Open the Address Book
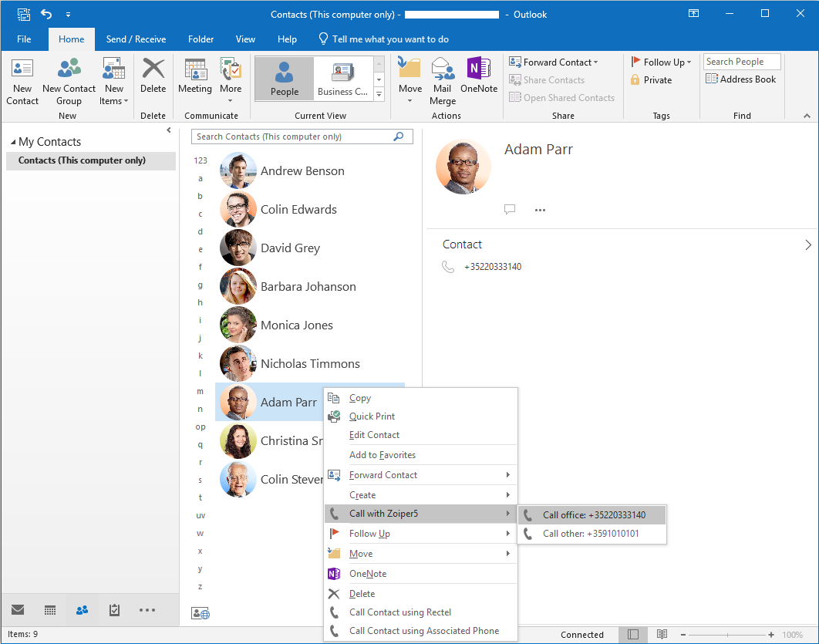Viewport: 819px width, 644px height. coord(740,79)
